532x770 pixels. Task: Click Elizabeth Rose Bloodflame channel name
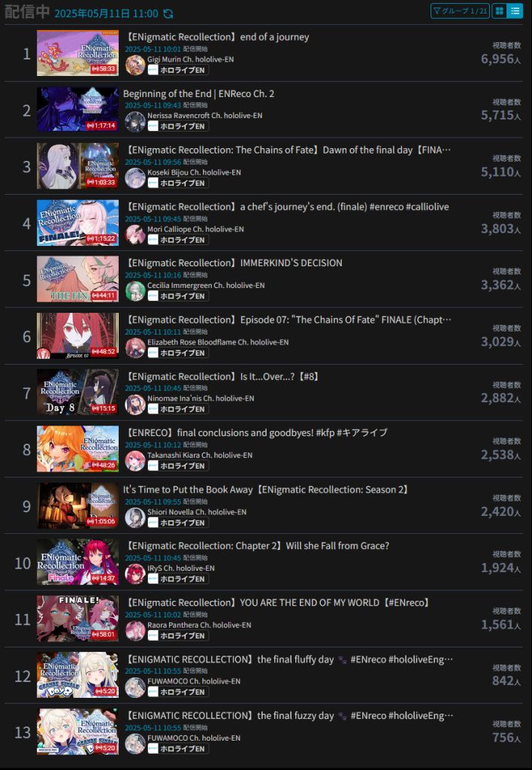pyautogui.click(x=218, y=342)
